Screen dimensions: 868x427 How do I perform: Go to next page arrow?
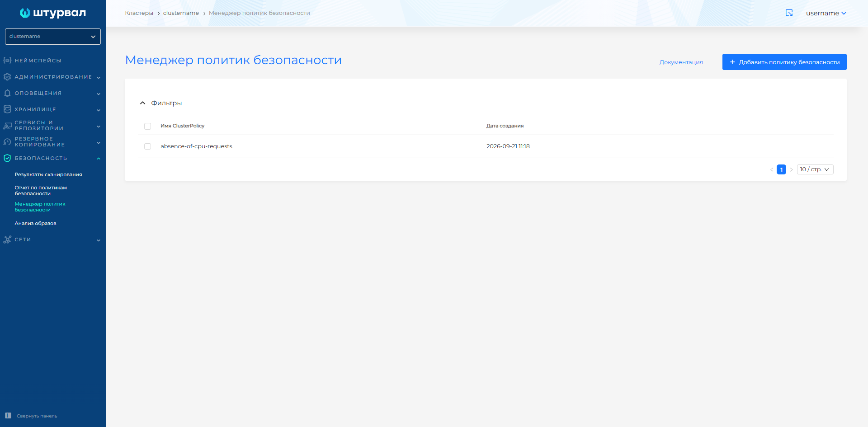(x=791, y=169)
